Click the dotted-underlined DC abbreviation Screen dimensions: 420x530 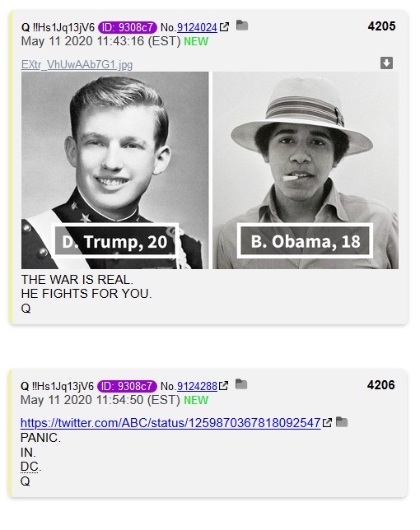pos(29,467)
